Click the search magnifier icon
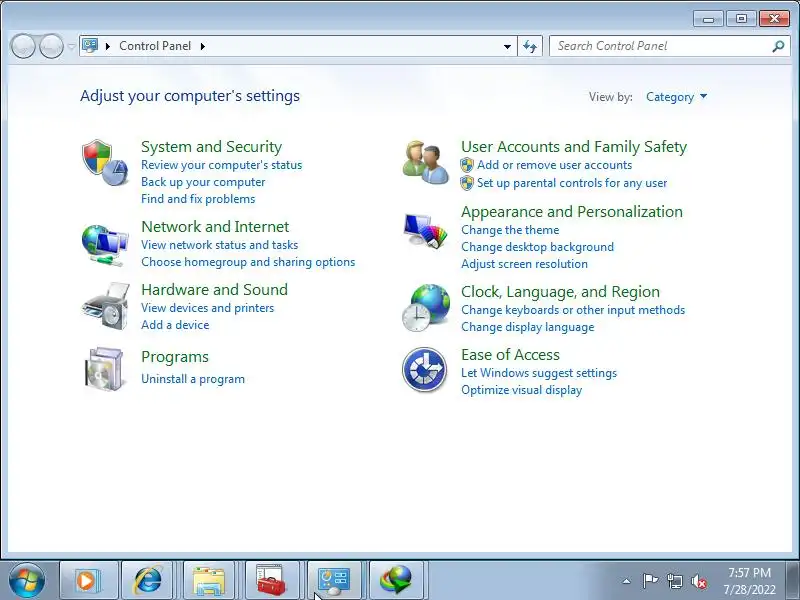 tap(778, 46)
